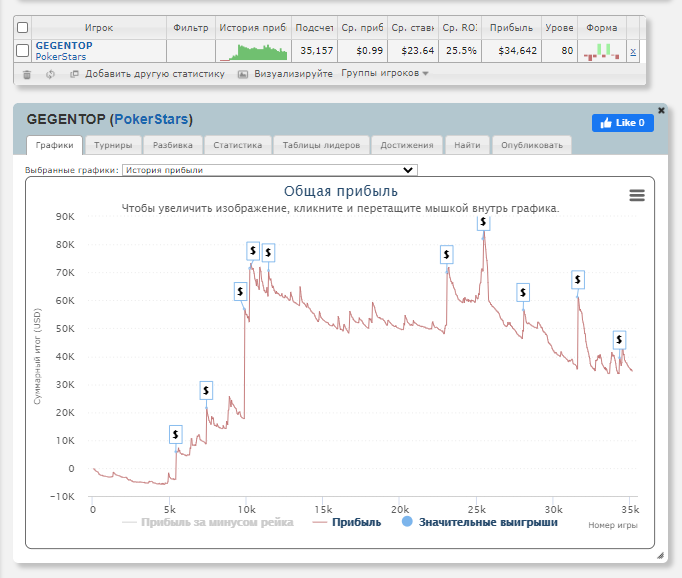This screenshot has width=682, height=578.
Task: Click the Визуализируйте image icon
Action: point(243,74)
